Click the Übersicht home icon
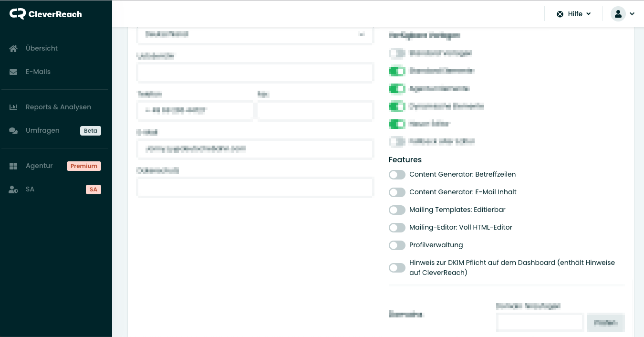The width and height of the screenshot is (644, 337). 13,48
